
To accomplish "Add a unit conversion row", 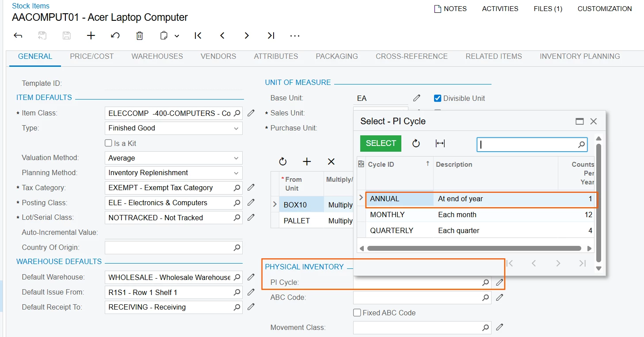I will pyautogui.click(x=307, y=162).
